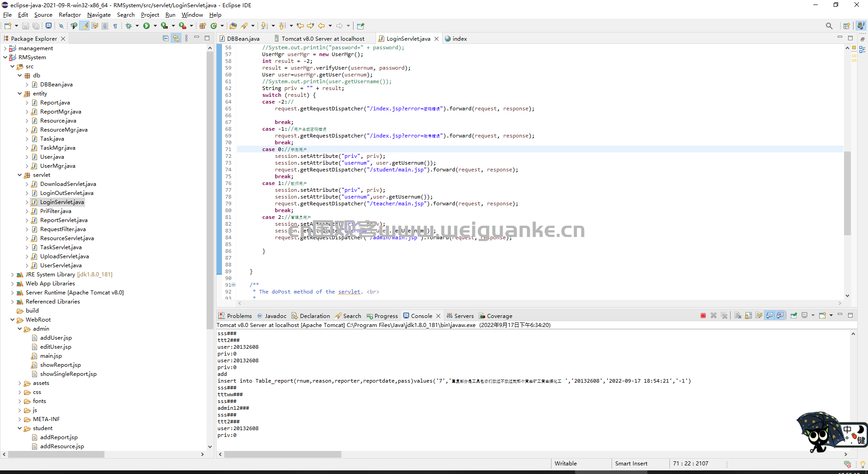
Task: Toggle show console when standard output changes
Action: tap(769, 316)
